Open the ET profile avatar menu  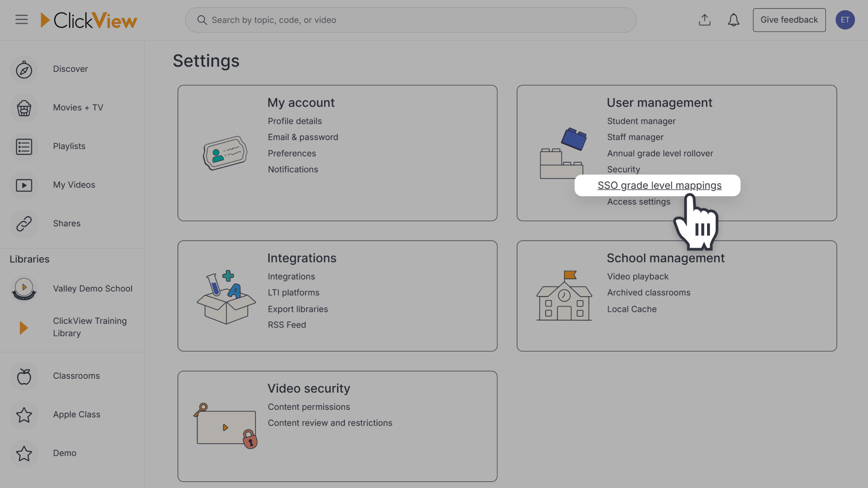(x=845, y=20)
